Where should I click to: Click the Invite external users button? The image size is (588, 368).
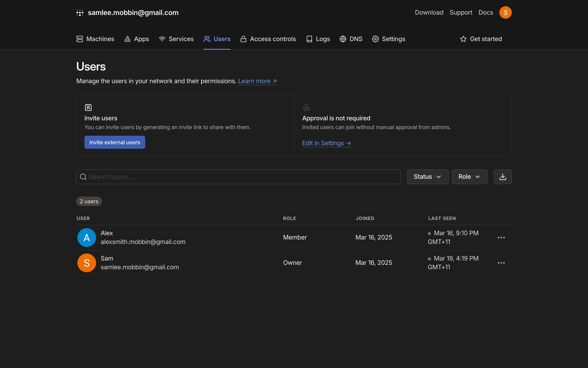115,142
